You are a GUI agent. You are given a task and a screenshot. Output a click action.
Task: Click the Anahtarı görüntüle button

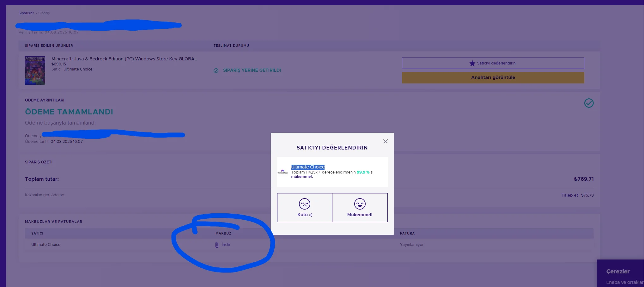[493, 78]
